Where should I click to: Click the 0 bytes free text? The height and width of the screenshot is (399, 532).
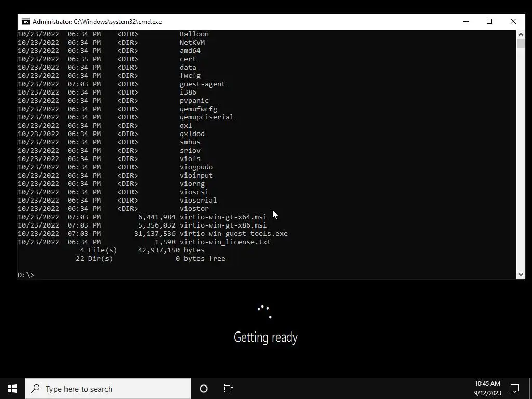201,259
